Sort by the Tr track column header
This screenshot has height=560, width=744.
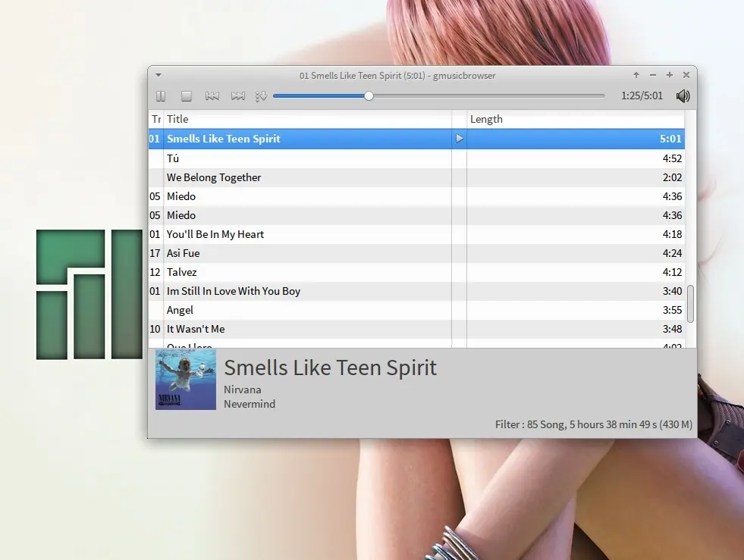coord(156,119)
